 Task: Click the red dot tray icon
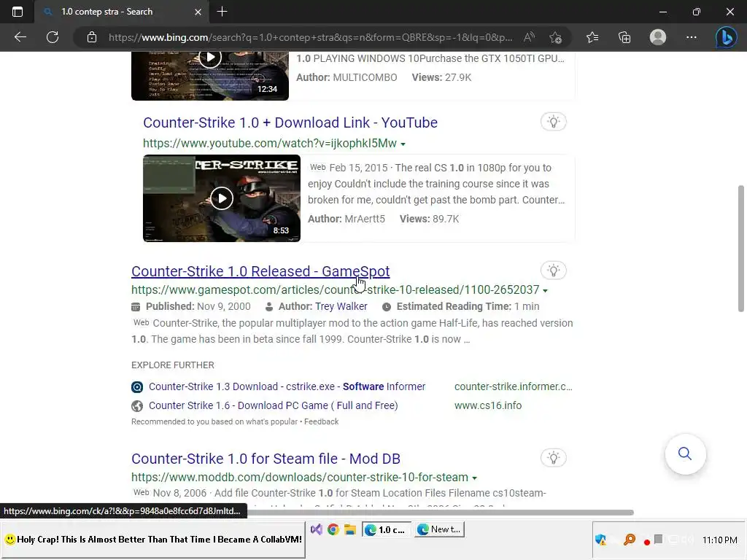click(x=646, y=542)
